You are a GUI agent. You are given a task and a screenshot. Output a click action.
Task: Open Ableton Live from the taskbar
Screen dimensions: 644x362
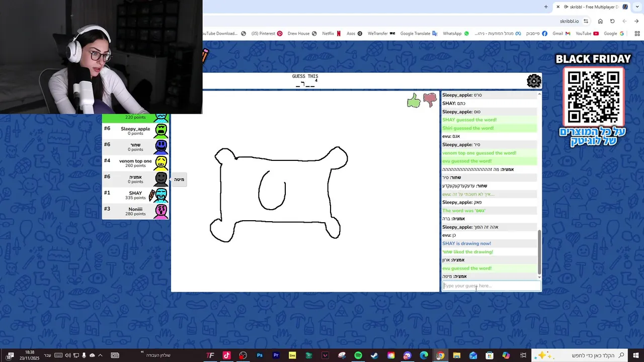[292, 355]
